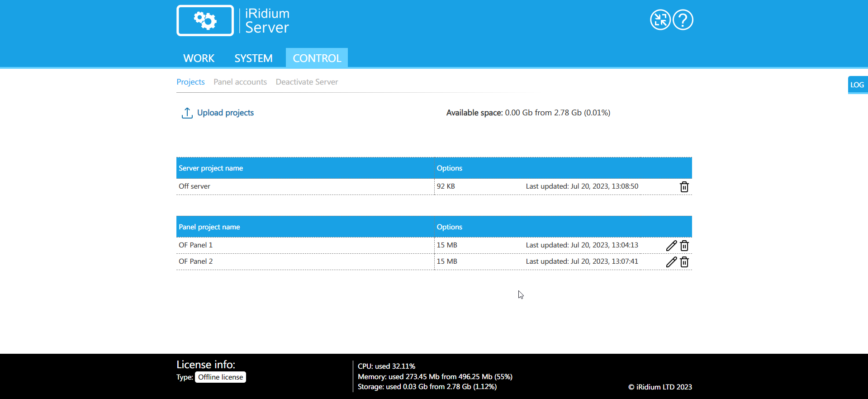Delete the Off server project
This screenshot has height=399, width=868.
(684, 187)
